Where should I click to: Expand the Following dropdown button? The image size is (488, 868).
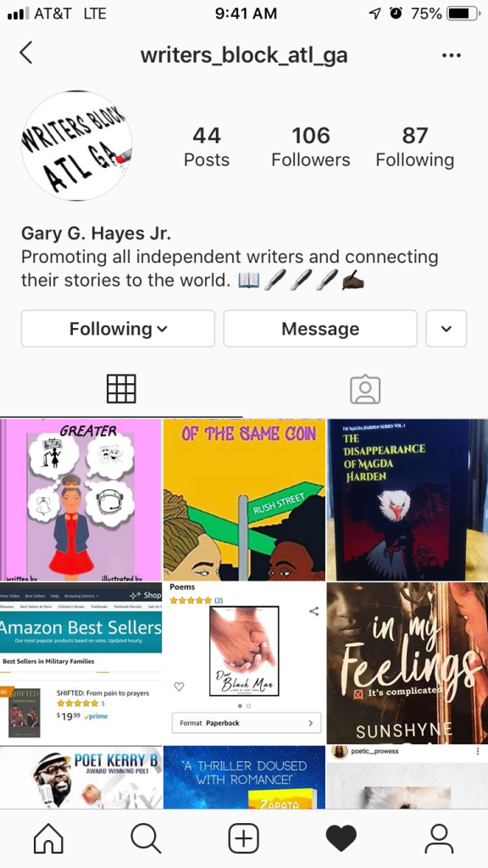pos(118,329)
